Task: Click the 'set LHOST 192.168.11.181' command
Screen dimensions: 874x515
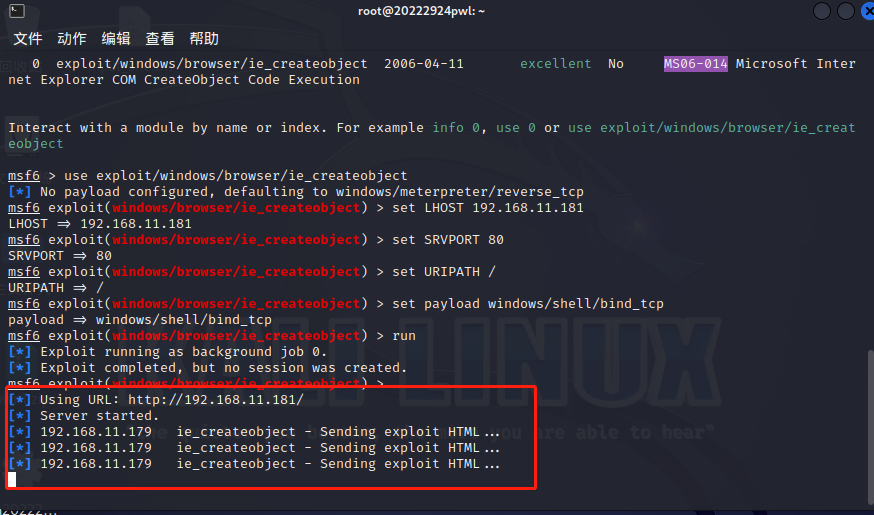Action: [x=488, y=208]
